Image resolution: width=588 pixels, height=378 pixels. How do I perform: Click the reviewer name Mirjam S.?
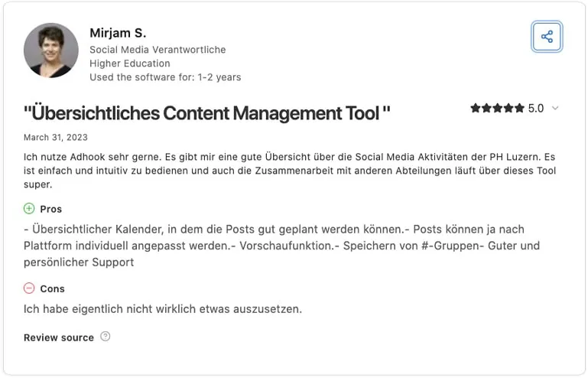[118, 33]
